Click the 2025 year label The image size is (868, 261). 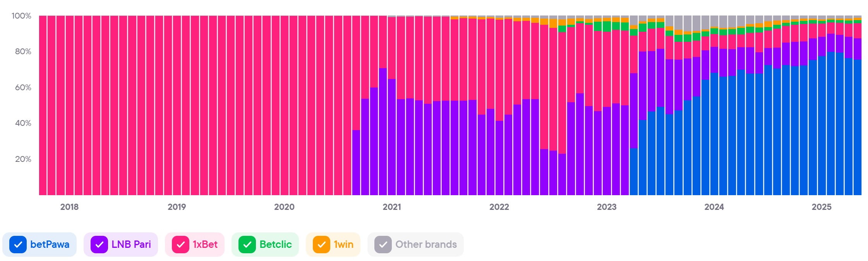coord(821,207)
